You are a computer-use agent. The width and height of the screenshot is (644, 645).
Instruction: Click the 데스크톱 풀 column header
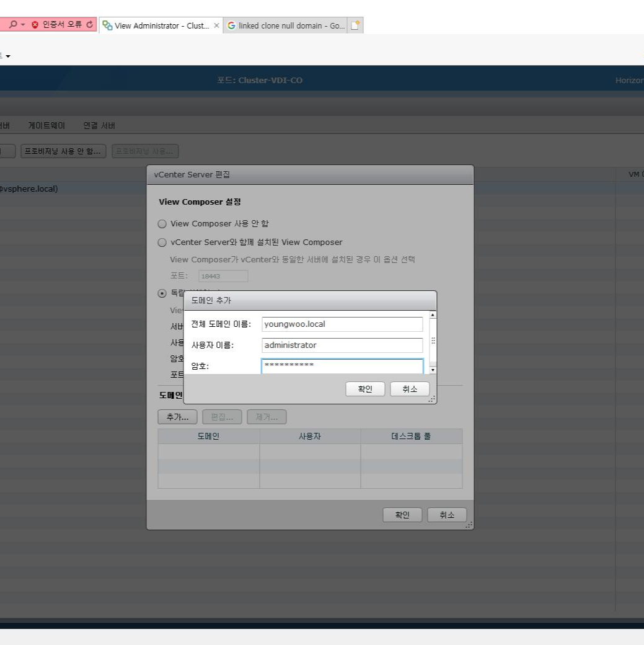(x=411, y=437)
